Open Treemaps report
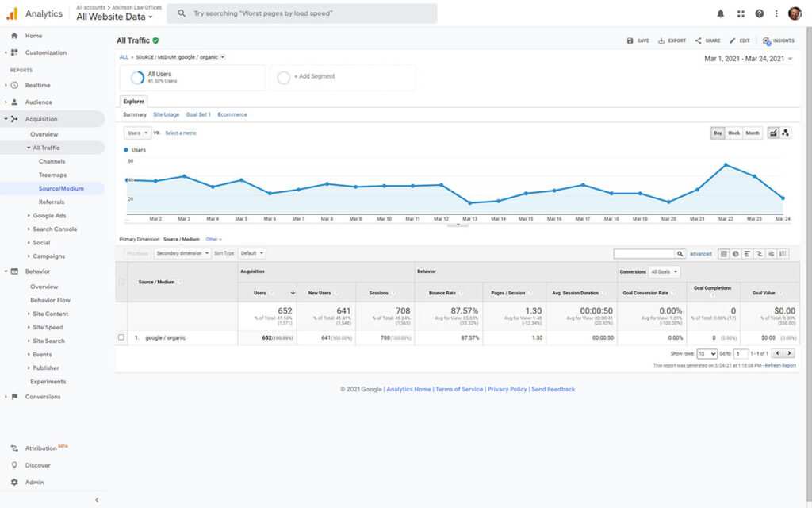Screen dimensions: 812x508 pos(52,175)
